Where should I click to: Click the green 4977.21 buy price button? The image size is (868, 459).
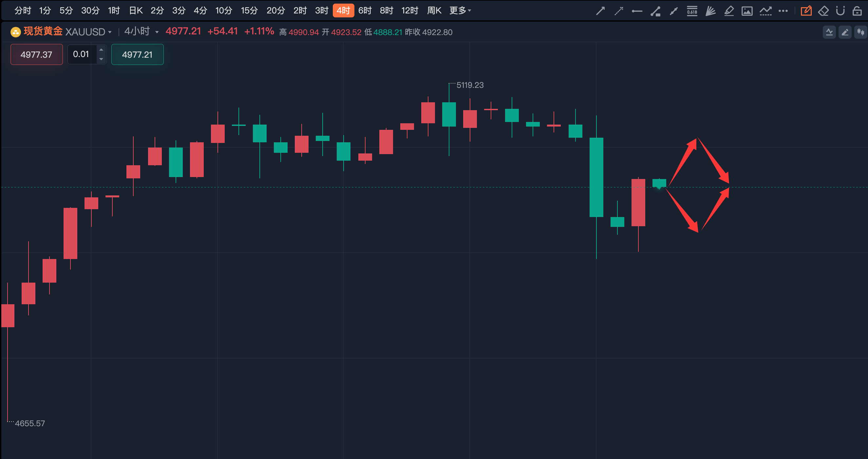pos(137,55)
